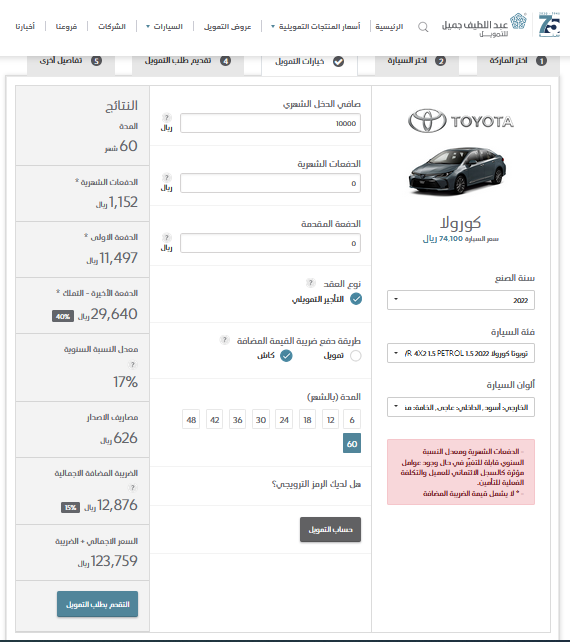This screenshot has width=570, height=642.
Task: Click help icon under annual rate label
Action: [x=132, y=364]
